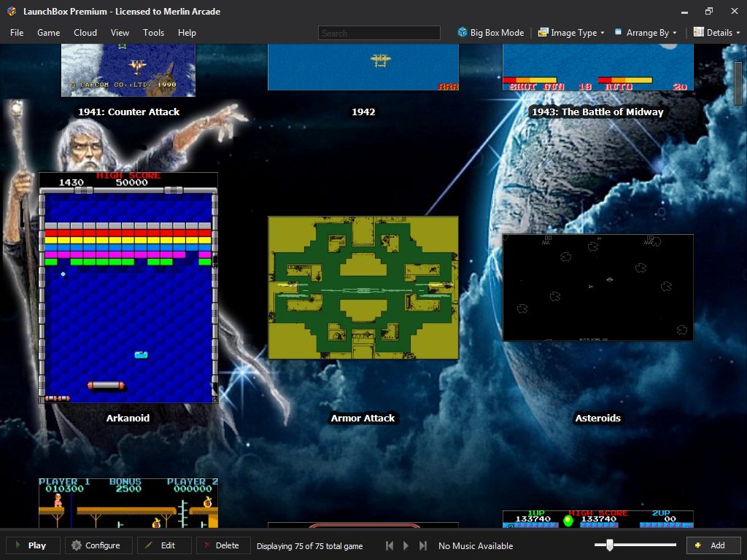The height and width of the screenshot is (560, 747).
Task: Click the Add button label
Action: [x=718, y=545]
